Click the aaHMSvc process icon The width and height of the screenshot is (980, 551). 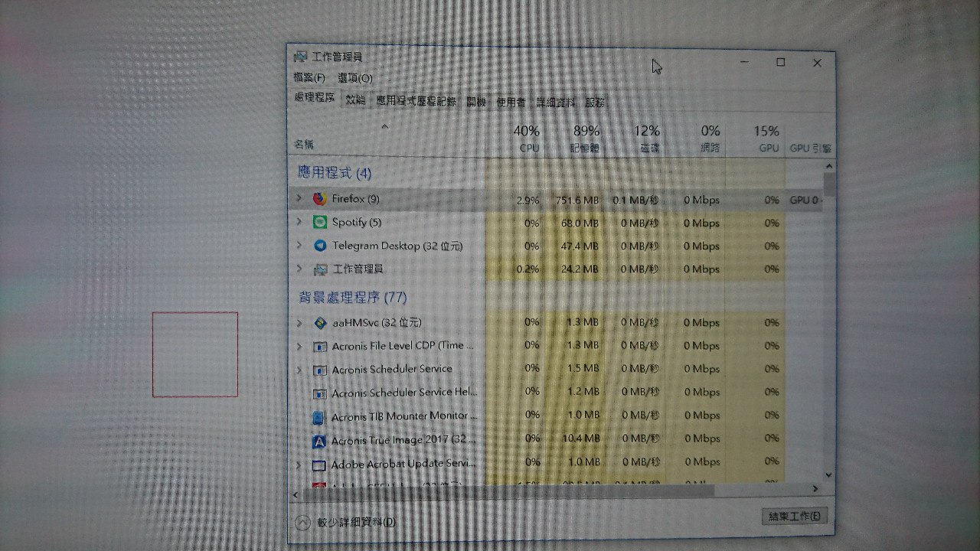pos(321,323)
